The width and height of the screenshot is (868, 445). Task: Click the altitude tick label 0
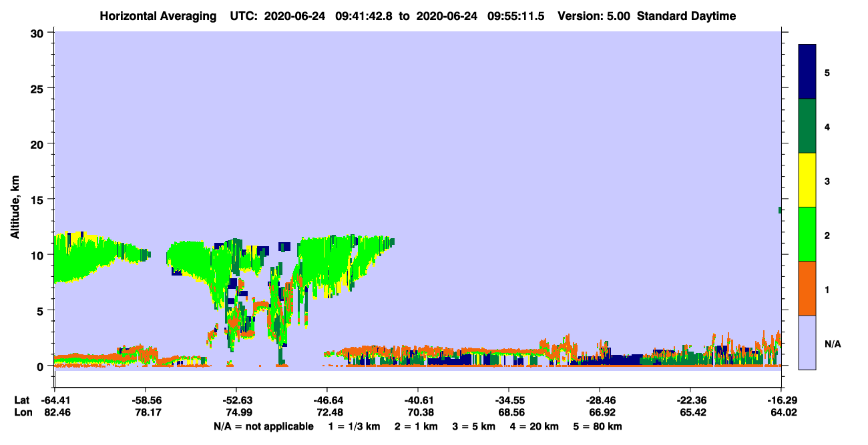[41, 366]
